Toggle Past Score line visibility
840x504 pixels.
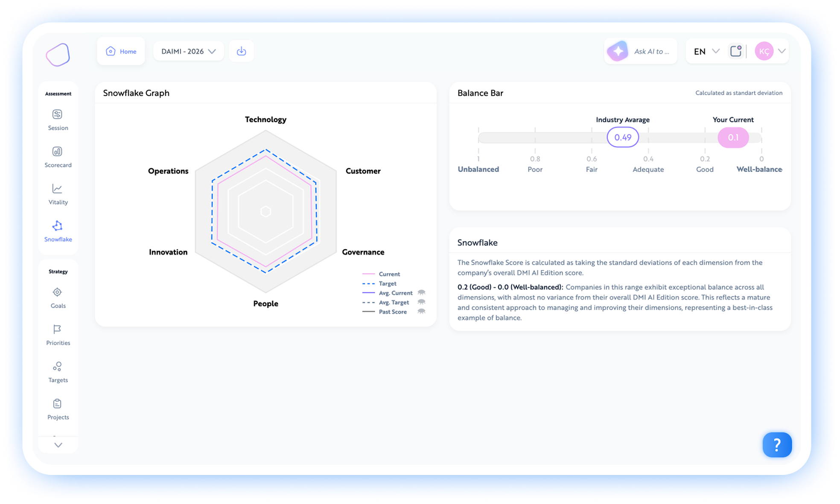pos(421,312)
